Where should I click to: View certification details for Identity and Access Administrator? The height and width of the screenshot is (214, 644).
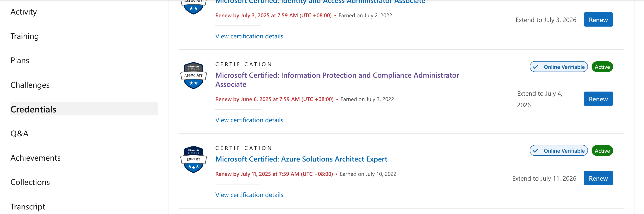tap(249, 36)
